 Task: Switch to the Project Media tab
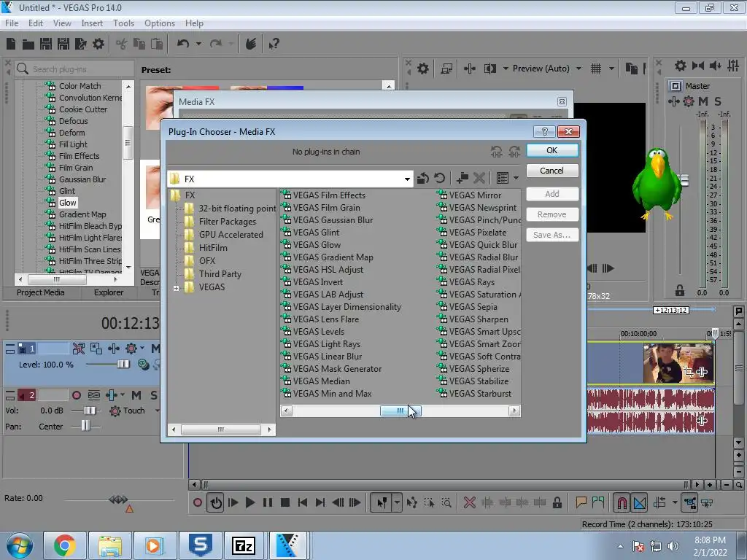point(41,292)
